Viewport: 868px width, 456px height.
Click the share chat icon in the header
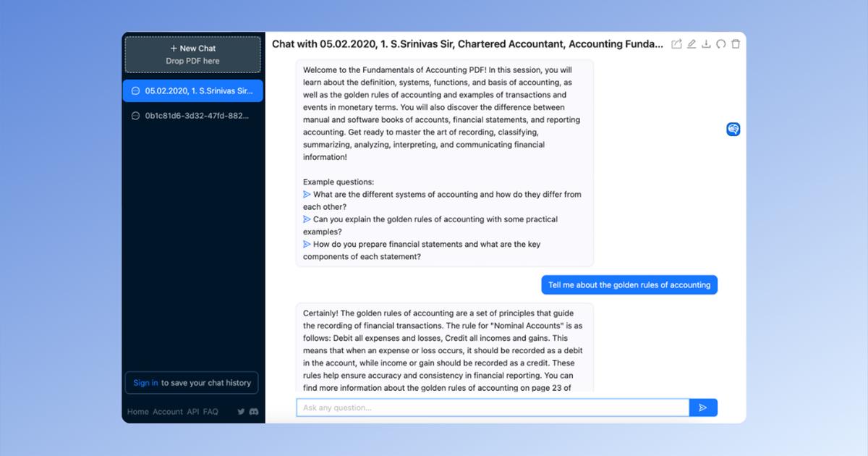click(x=676, y=44)
